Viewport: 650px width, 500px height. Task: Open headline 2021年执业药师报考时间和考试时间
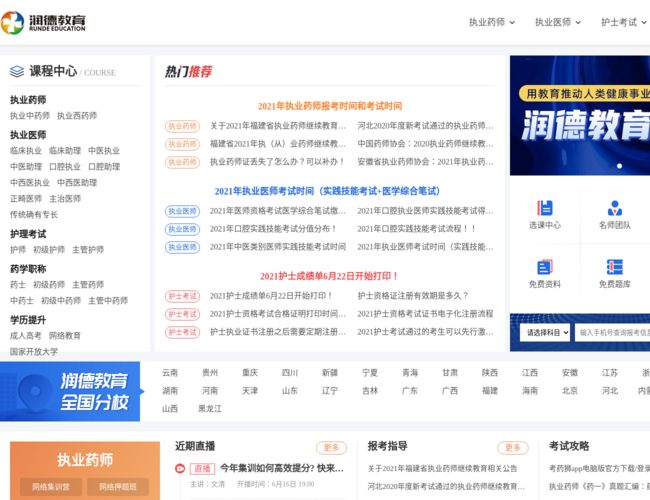[x=330, y=106]
